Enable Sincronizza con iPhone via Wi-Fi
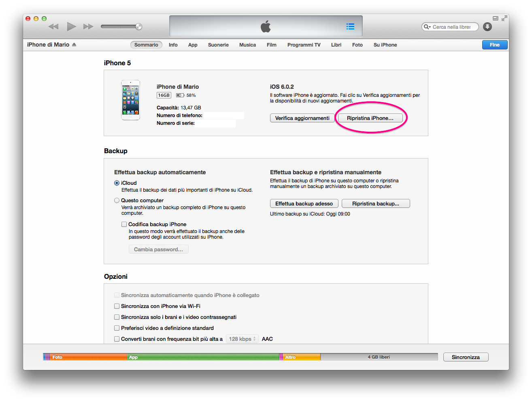532x402 pixels. click(x=117, y=306)
